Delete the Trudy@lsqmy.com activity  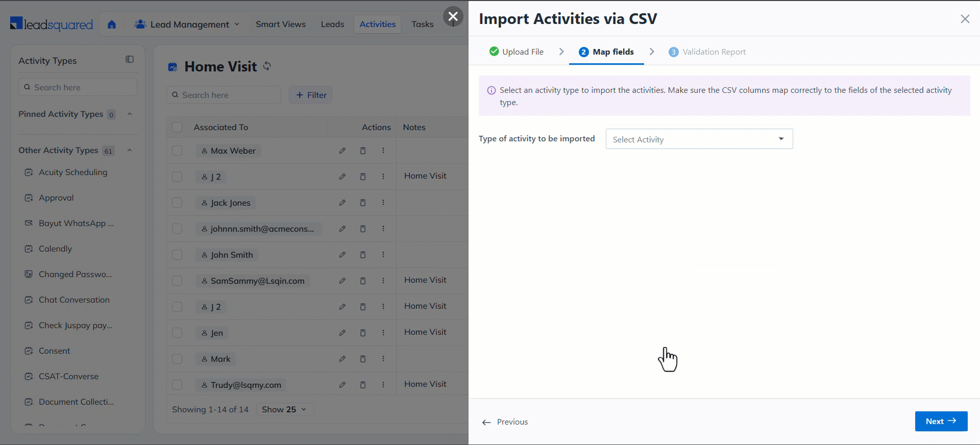[x=363, y=385]
